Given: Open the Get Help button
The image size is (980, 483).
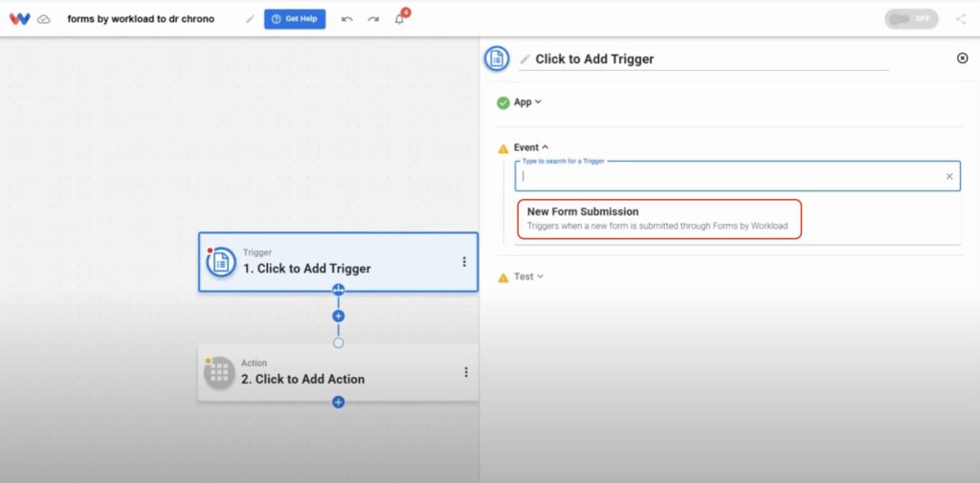Looking at the screenshot, I should point(295,19).
